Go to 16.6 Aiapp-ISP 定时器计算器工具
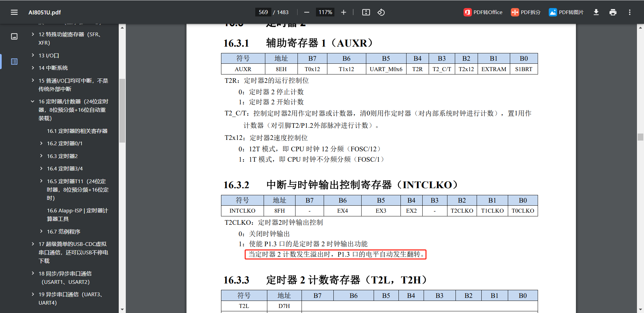The image size is (644, 313). [77, 215]
